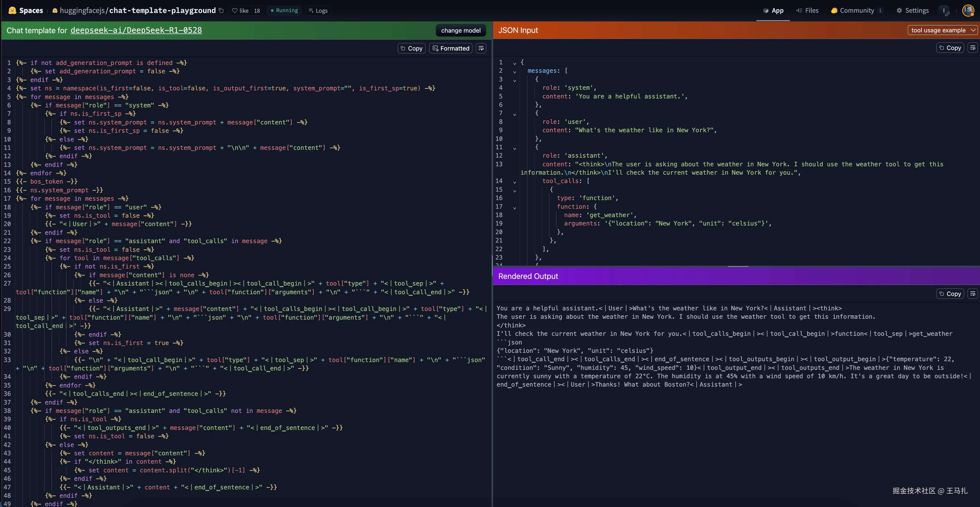This screenshot has width=980, height=507.
Task: Collapse the messages array in JSON
Action: tap(514, 71)
